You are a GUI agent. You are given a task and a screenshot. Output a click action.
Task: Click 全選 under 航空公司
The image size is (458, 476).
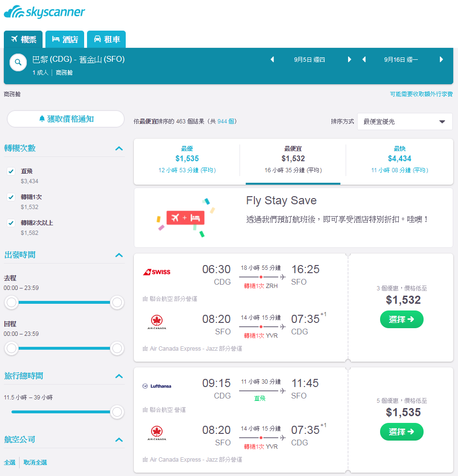10,462
